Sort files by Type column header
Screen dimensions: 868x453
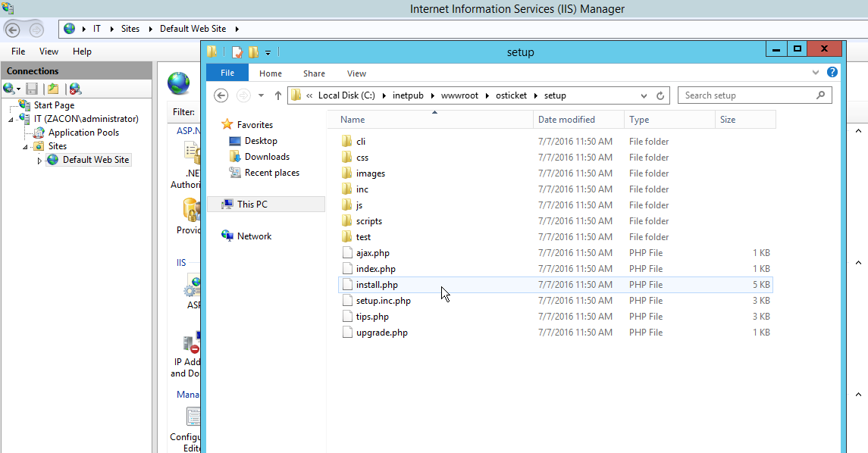[x=670, y=120]
